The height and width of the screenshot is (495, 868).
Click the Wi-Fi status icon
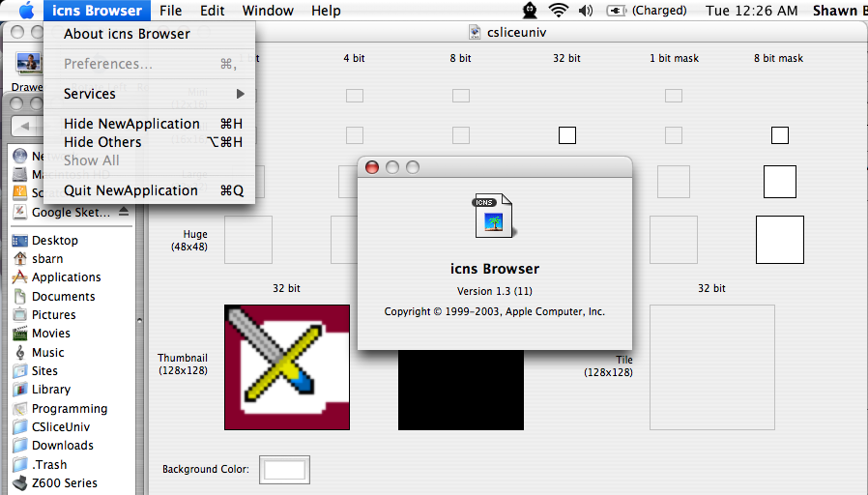[x=558, y=10]
